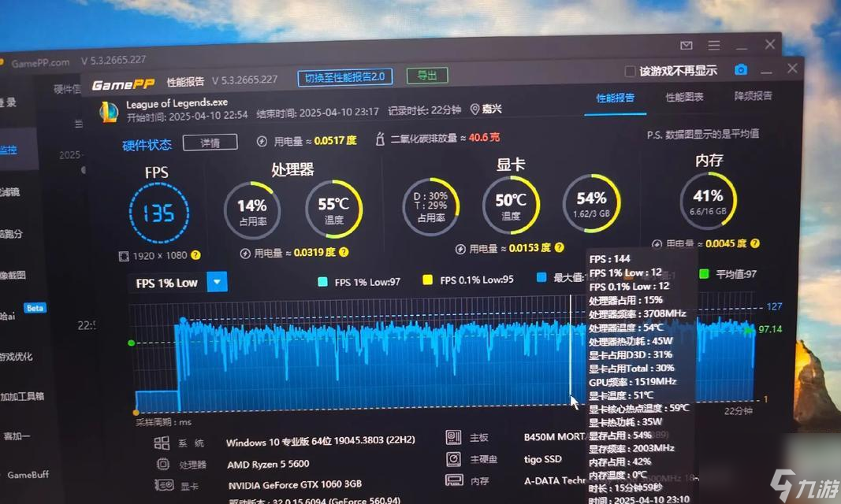The image size is (841, 504).
Task: Select 喜加一 in back window sidebar
Action: tap(17, 436)
